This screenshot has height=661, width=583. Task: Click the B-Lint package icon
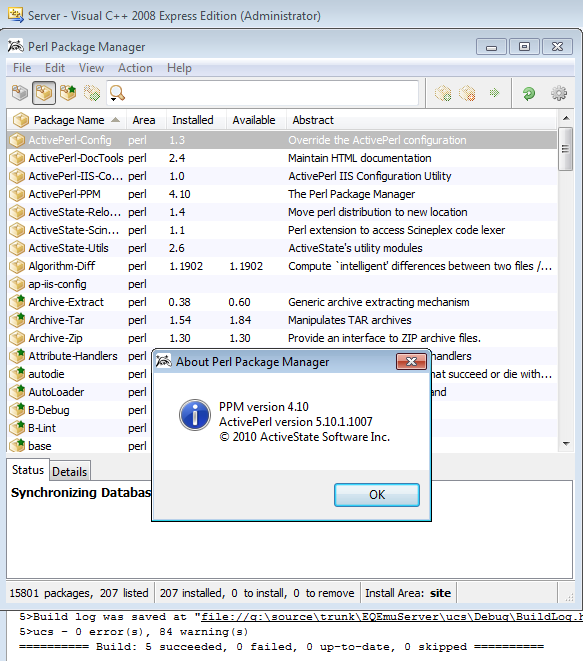pyautogui.click(x=17, y=428)
